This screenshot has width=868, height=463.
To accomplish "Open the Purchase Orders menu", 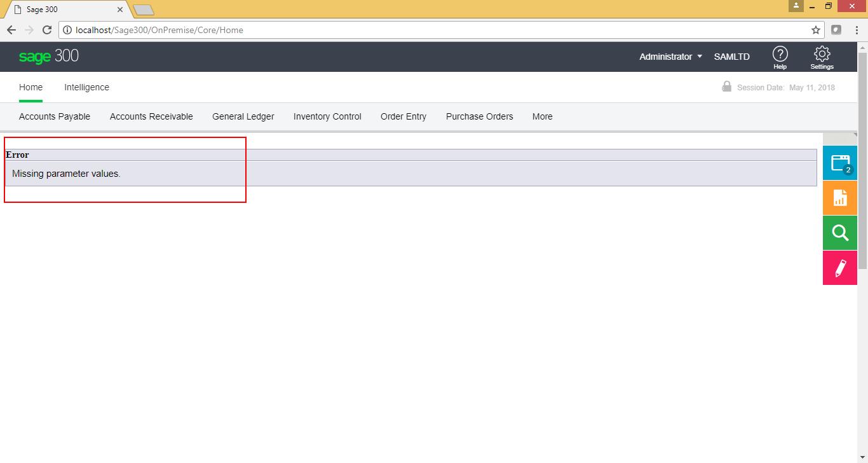I will (480, 116).
